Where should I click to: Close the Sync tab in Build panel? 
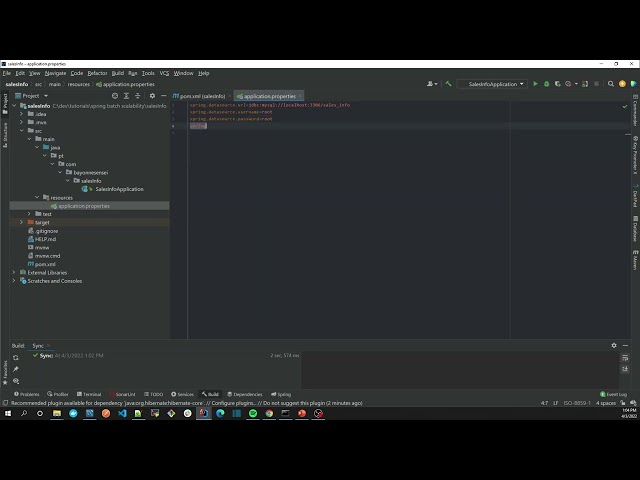point(49,346)
